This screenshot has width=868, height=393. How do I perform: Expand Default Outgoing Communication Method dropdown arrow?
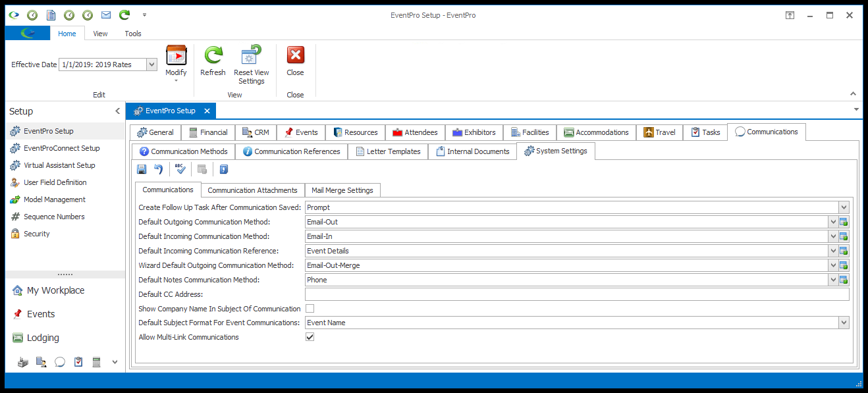[x=833, y=222]
